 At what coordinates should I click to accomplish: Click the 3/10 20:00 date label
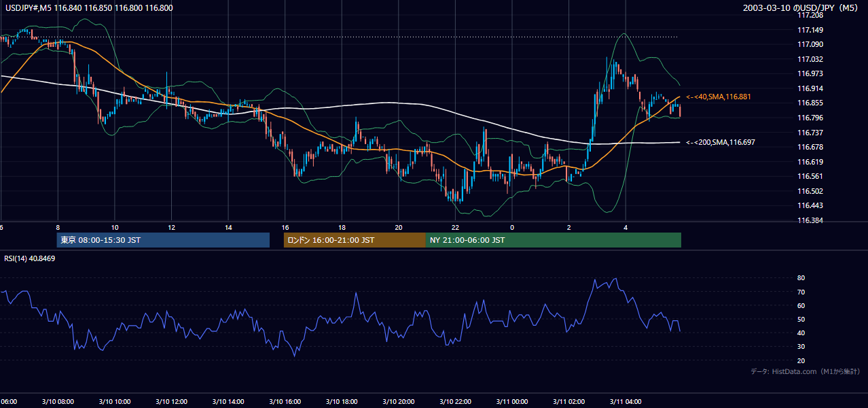pos(399,402)
